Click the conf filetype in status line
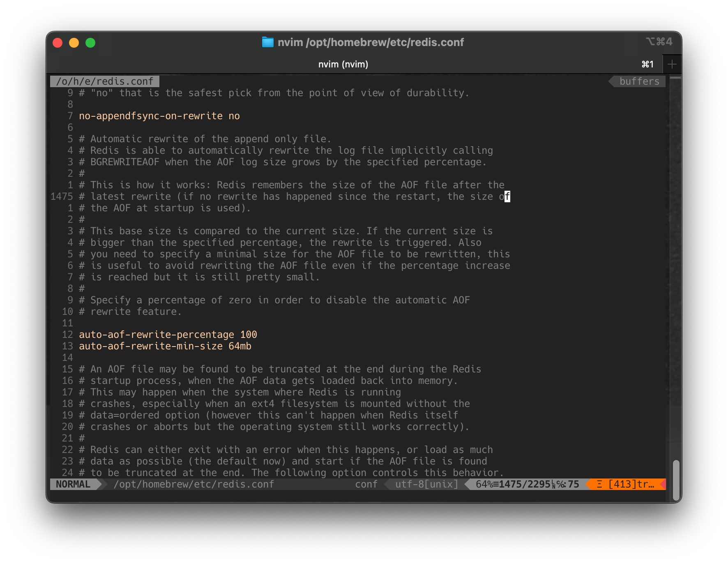 click(366, 484)
